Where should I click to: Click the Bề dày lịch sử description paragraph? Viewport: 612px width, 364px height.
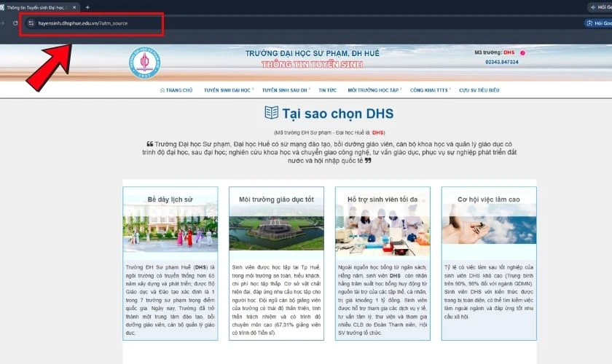170,300
